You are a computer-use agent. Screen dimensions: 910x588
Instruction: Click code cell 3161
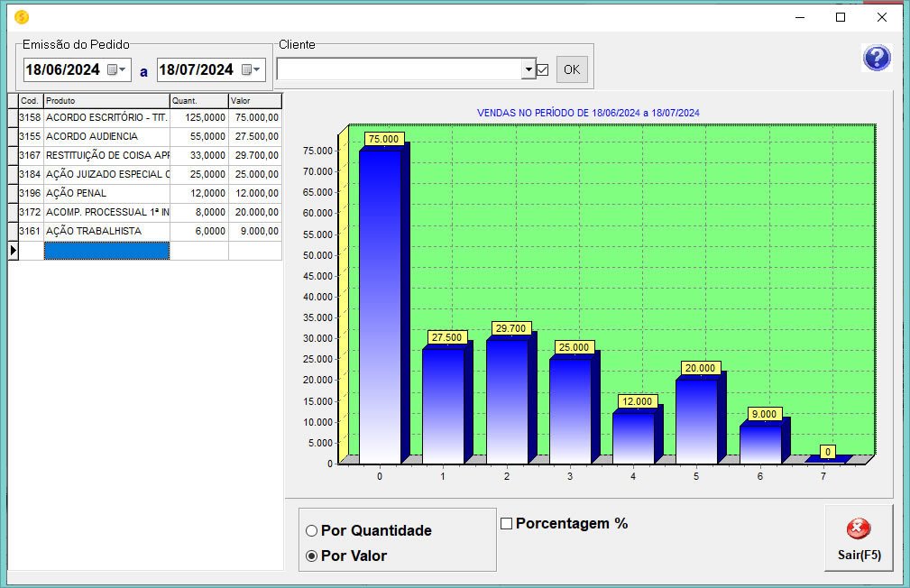coord(31,231)
